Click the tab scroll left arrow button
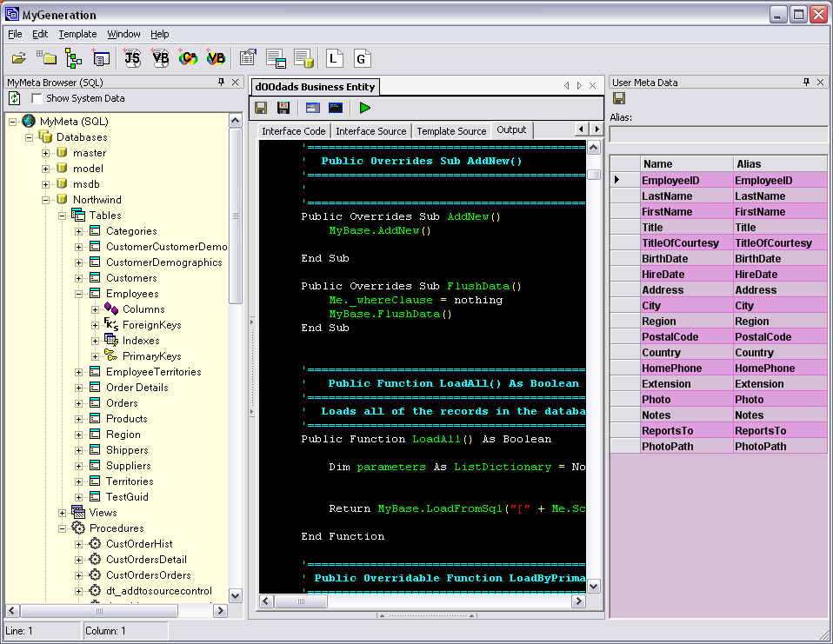 click(582, 129)
